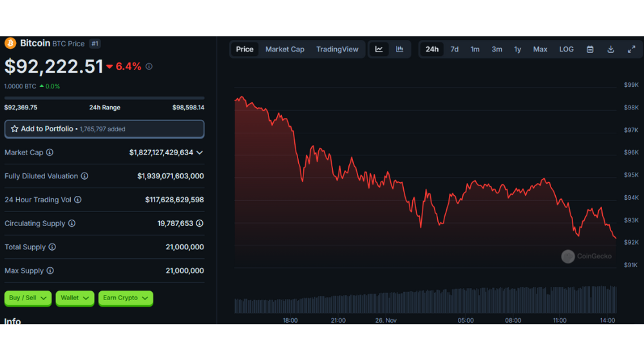The width and height of the screenshot is (644, 362).
Task: Show info for Fully Diluted Valuation
Action: (x=84, y=176)
